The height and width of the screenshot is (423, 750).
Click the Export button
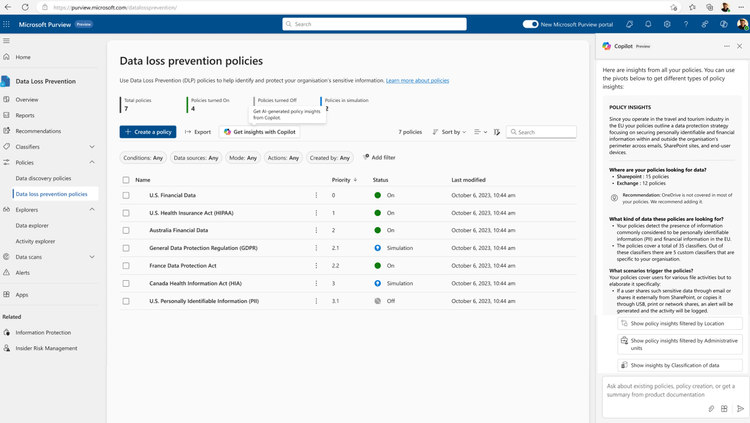click(198, 132)
